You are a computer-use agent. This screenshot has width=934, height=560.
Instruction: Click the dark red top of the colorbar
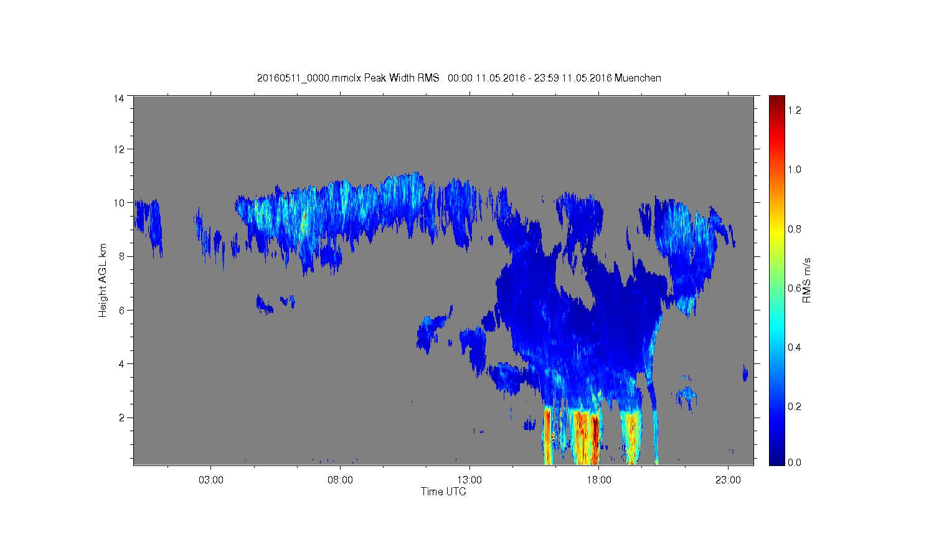tap(776, 103)
